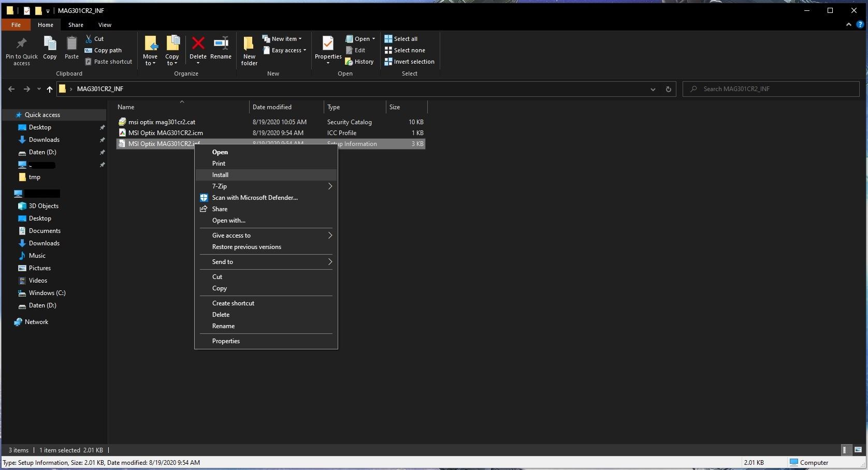
Task: Click History in the ribbon
Action: (359, 62)
